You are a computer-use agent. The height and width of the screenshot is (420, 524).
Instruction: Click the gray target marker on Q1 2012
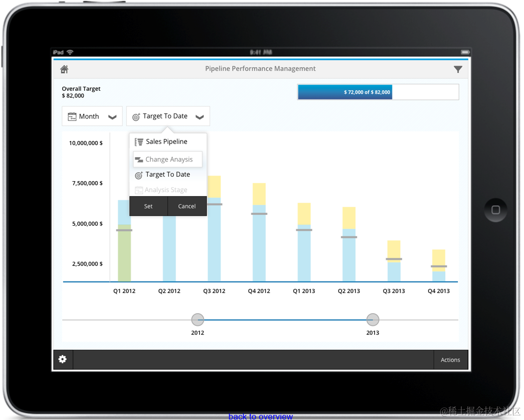pos(124,230)
